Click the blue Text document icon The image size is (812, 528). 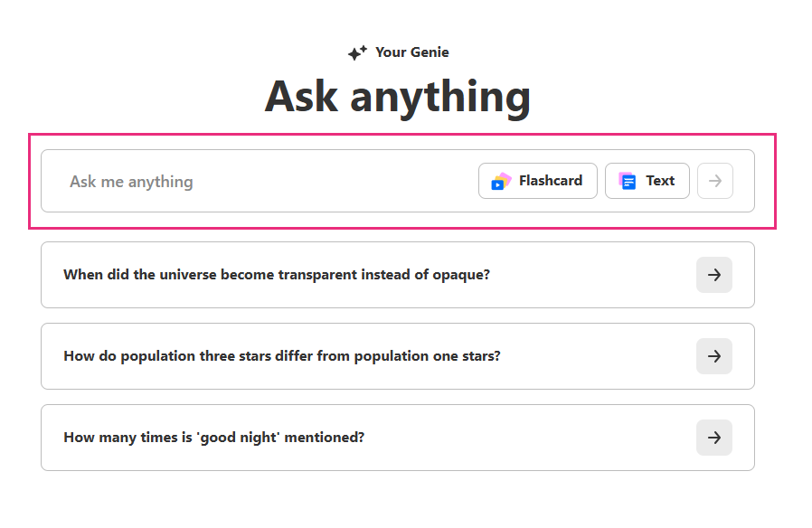[x=627, y=181]
